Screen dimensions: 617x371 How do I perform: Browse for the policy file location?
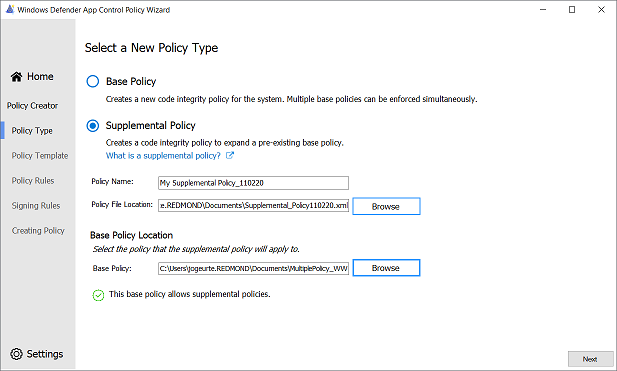coord(386,206)
